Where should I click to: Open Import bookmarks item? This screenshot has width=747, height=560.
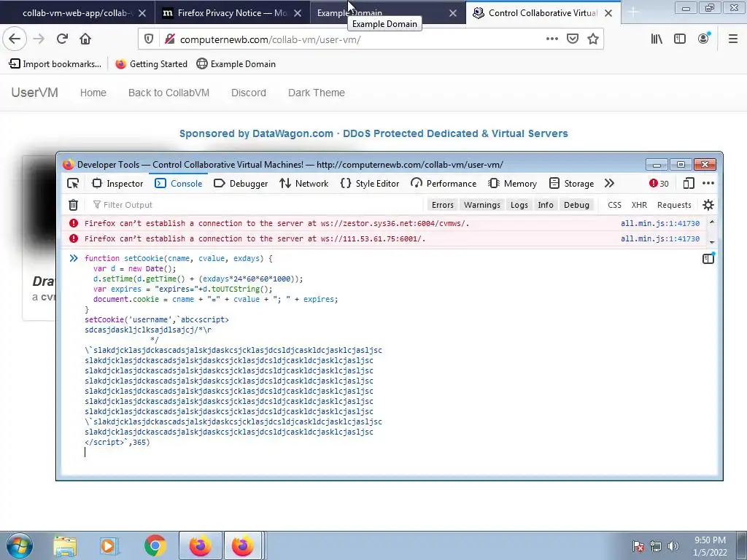click(55, 64)
